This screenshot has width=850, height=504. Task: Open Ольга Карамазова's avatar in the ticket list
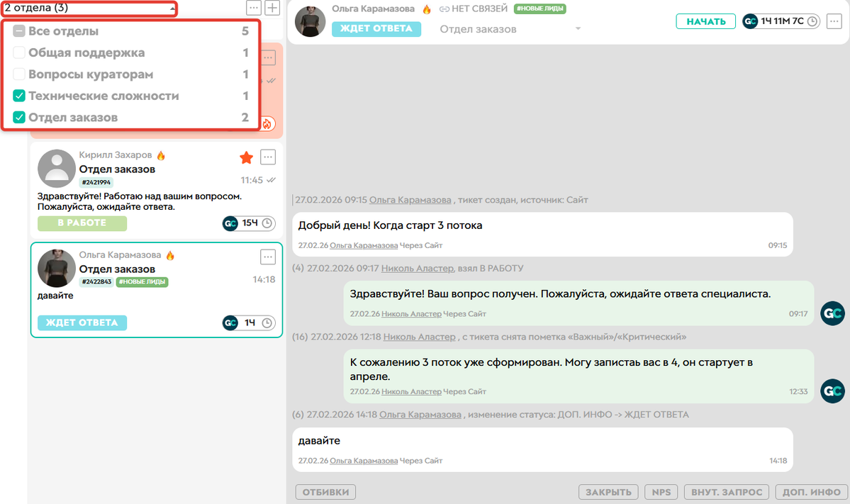click(x=57, y=268)
